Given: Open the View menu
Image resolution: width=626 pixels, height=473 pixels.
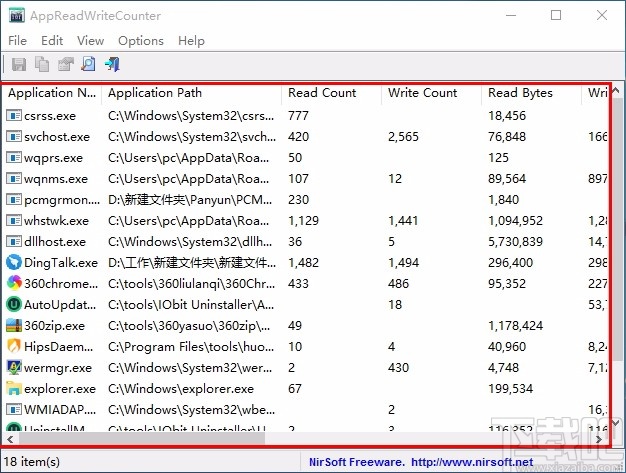Looking at the screenshot, I should [x=91, y=41].
